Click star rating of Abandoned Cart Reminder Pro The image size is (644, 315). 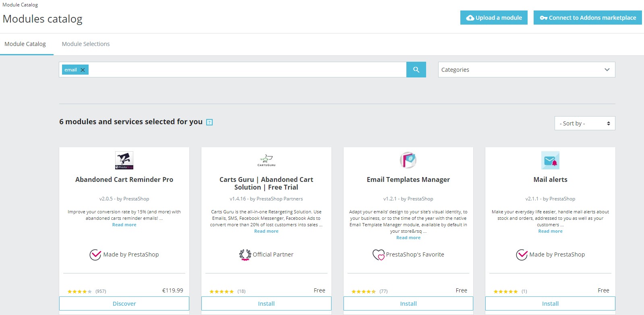click(x=80, y=291)
